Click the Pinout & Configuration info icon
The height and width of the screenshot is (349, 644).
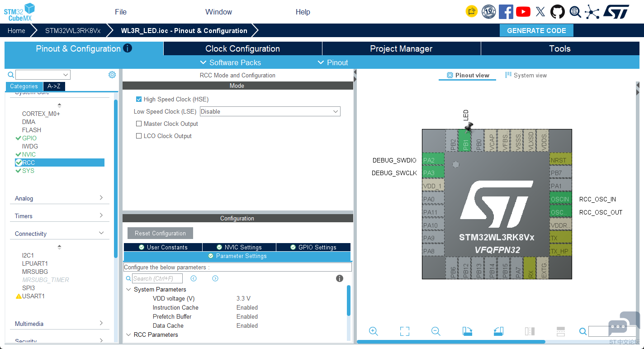click(128, 48)
